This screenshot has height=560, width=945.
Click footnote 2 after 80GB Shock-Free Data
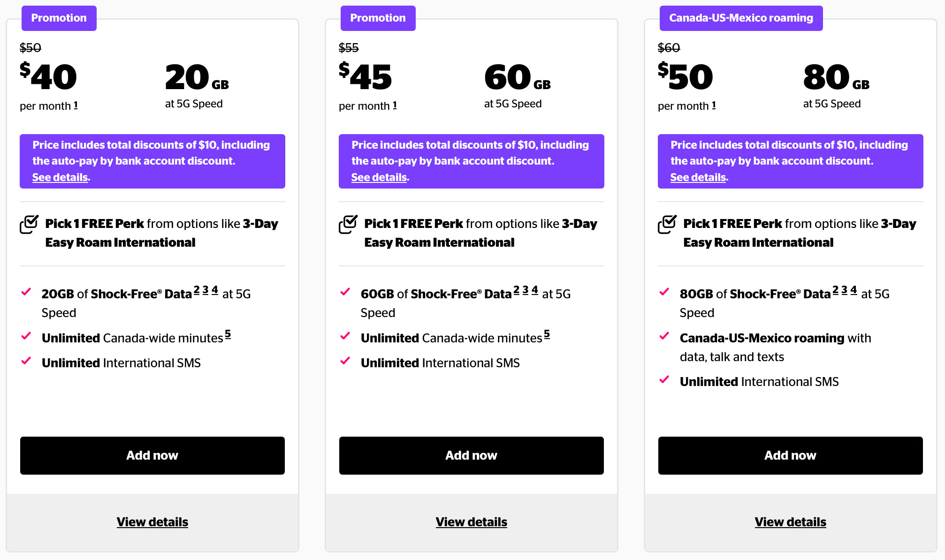coord(836,290)
